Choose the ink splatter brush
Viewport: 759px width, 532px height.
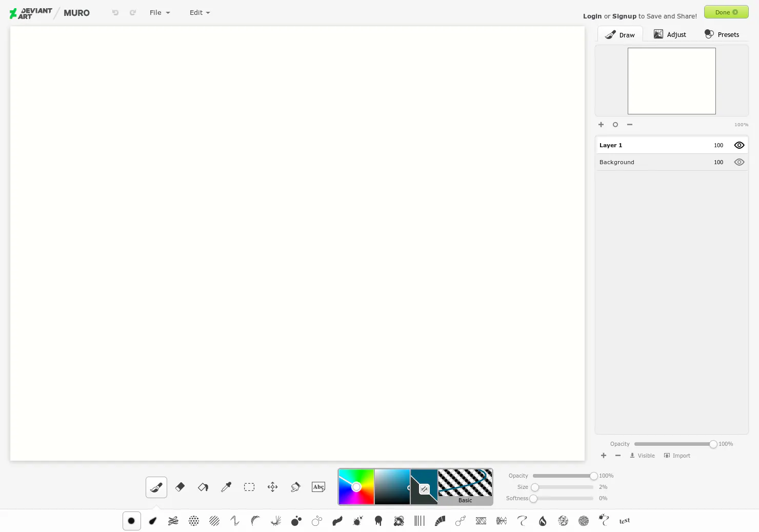[358, 521]
